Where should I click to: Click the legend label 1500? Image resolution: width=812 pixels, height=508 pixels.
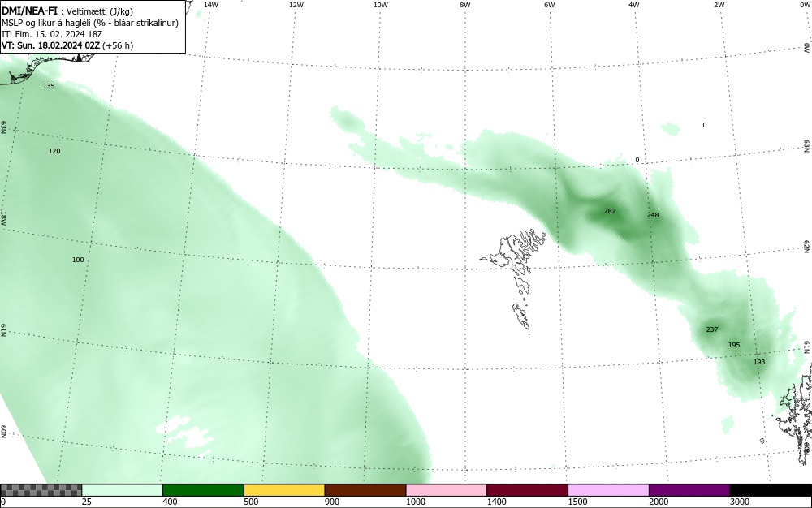(x=577, y=502)
